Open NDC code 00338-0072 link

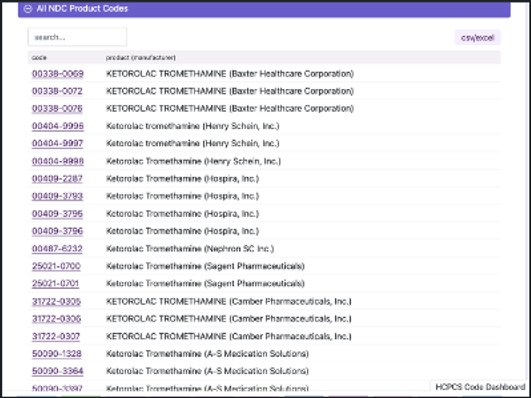(57, 91)
